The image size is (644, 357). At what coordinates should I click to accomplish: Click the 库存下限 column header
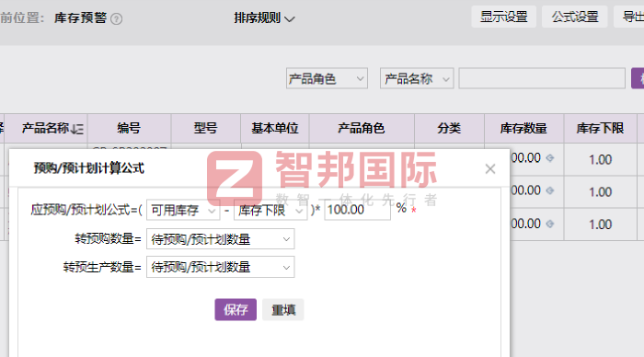(x=601, y=129)
